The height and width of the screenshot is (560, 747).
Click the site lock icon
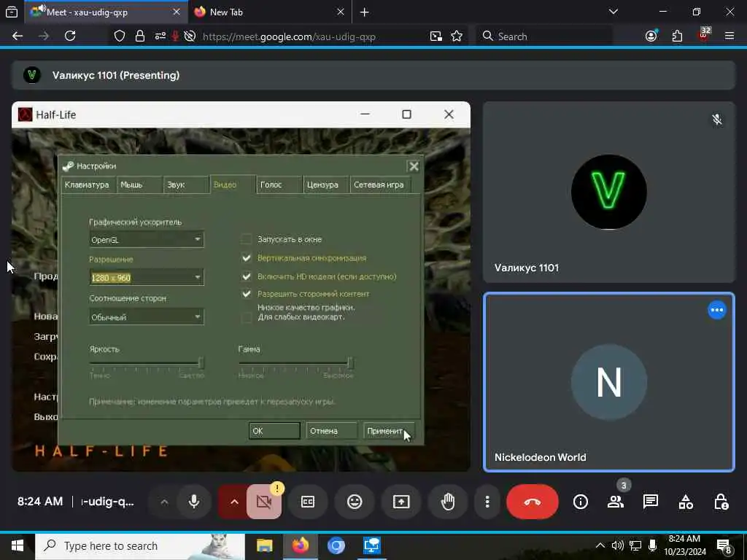(139, 36)
